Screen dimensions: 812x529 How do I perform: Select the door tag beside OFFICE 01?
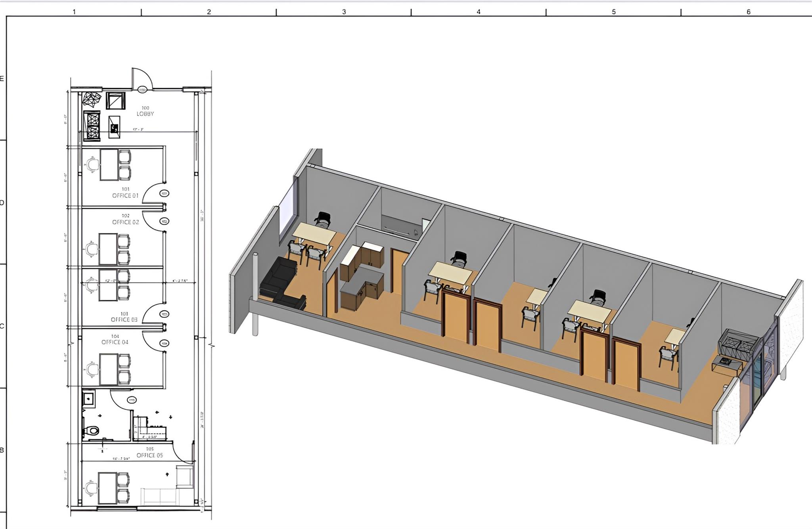coord(164,193)
